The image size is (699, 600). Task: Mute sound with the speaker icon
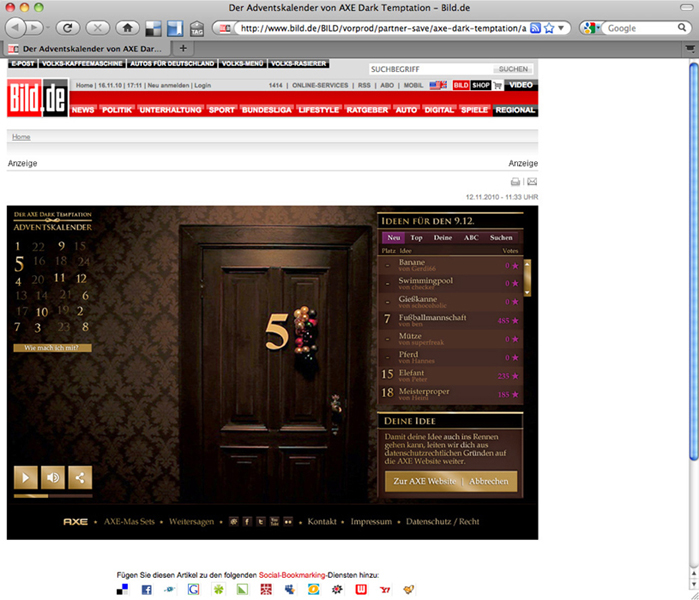pyautogui.click(x=53, y=477)
